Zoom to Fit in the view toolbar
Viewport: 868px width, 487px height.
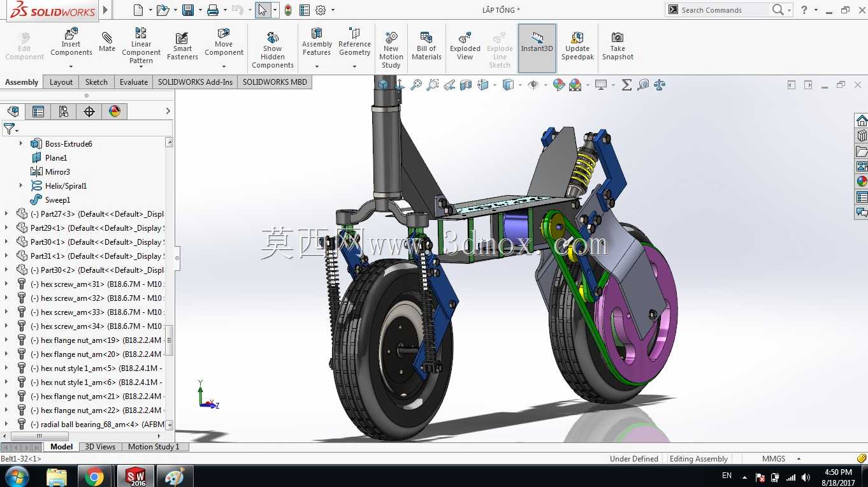click(x=416, y=85)
